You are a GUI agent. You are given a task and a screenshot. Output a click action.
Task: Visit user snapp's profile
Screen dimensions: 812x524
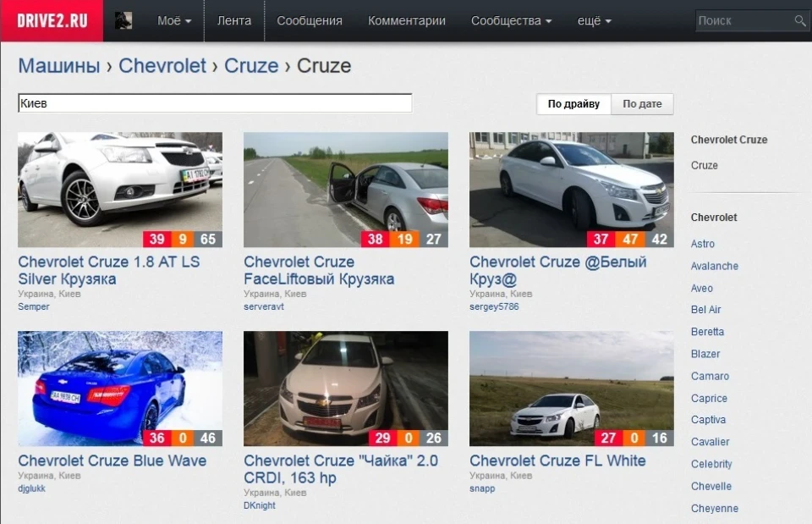click(482, 488)
